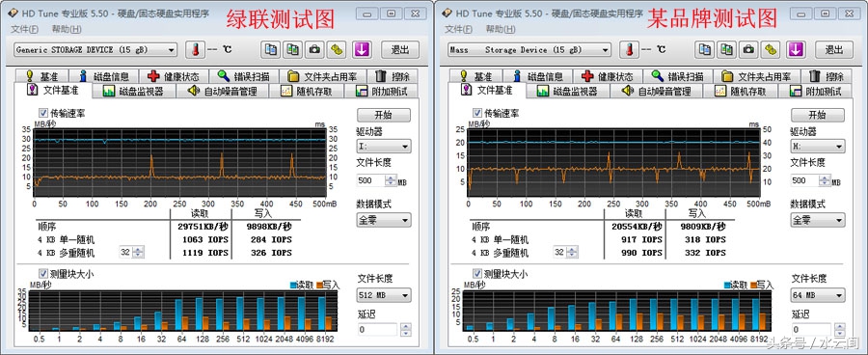Open 健康状态 tab in left window
This screenshot has height=355, width=868.
click(x=175, y=76)
